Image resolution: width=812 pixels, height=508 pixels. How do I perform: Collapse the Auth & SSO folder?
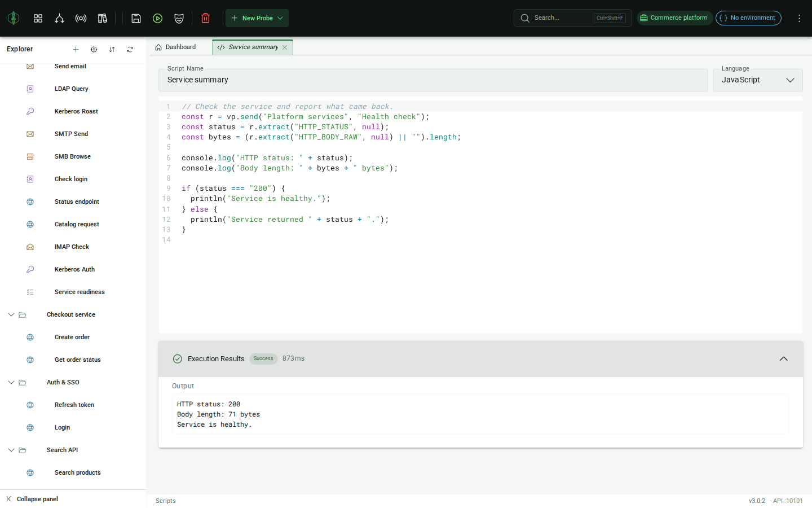tap(11, 382)
